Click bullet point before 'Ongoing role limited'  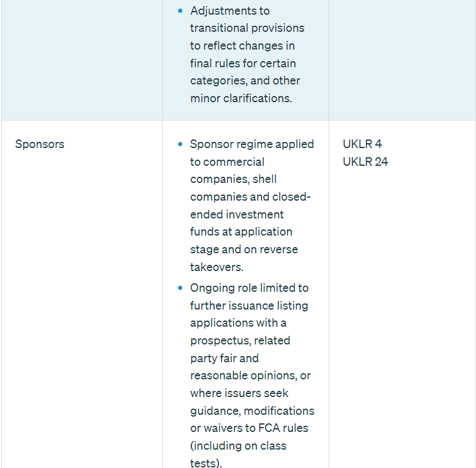[x=180, y=288]
